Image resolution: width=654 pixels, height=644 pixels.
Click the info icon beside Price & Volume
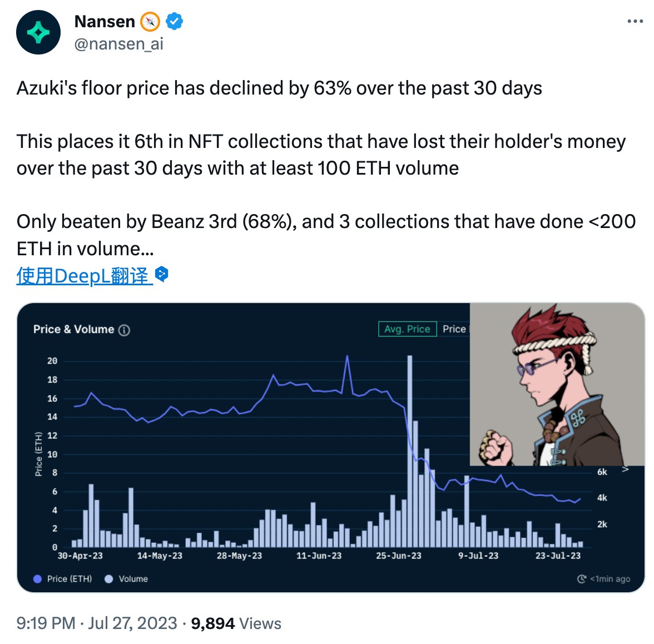point(125,330)
